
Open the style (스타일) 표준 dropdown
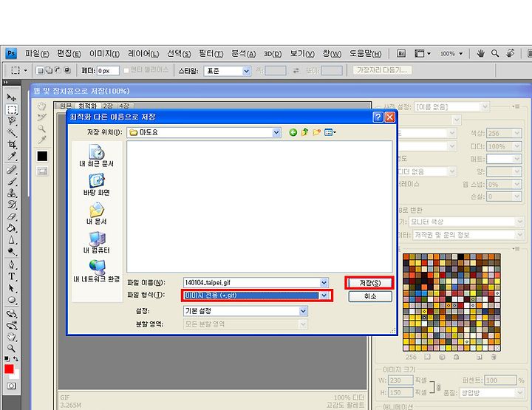click(x=246, y=71)
